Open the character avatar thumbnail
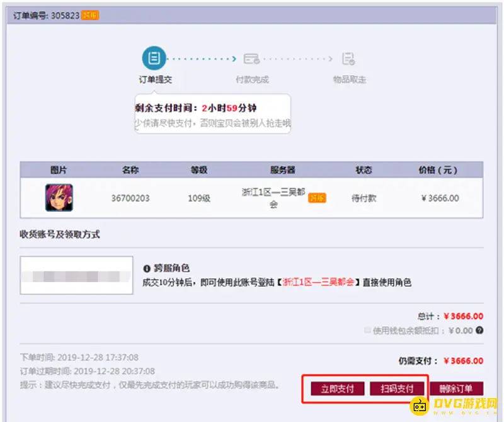Viewport: 504px width, 422px height. [59, 198]
